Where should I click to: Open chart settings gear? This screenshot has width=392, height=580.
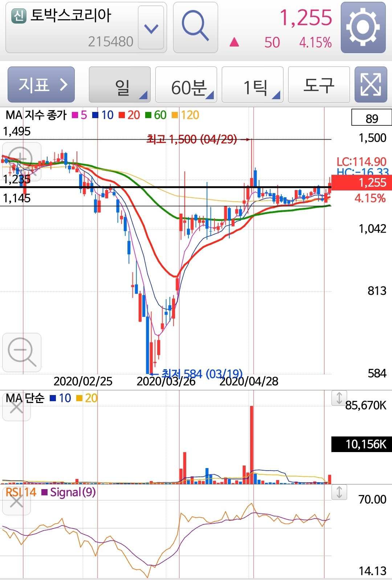[x=363, y=28]
